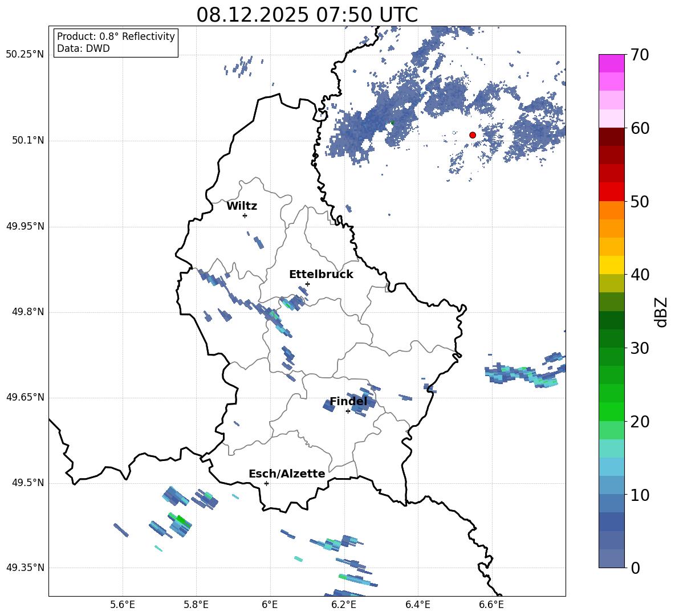This screenshot has height=616, width=675.
Task: Click the Data: DWD label
Action: 83,48
